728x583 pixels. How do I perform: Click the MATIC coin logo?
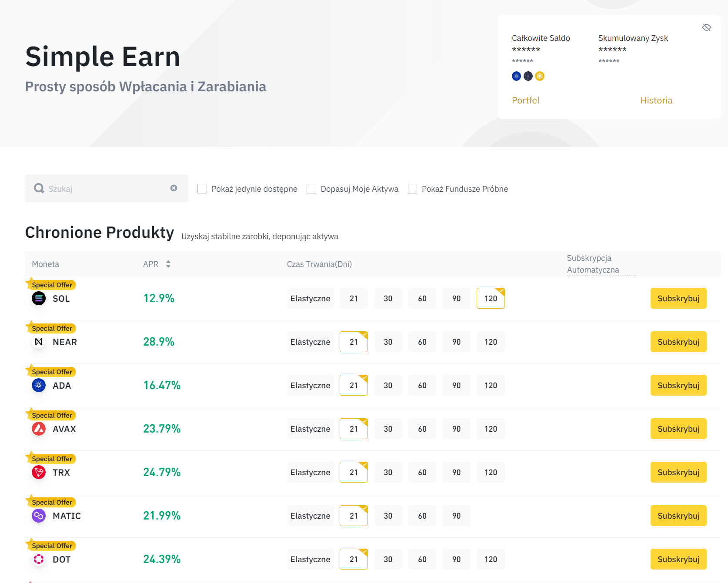point(39,516)
